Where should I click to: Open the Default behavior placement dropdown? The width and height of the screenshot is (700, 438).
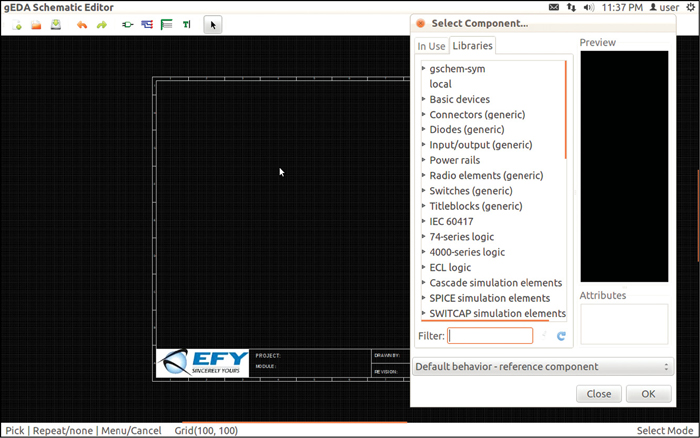[x=541, y=367]
